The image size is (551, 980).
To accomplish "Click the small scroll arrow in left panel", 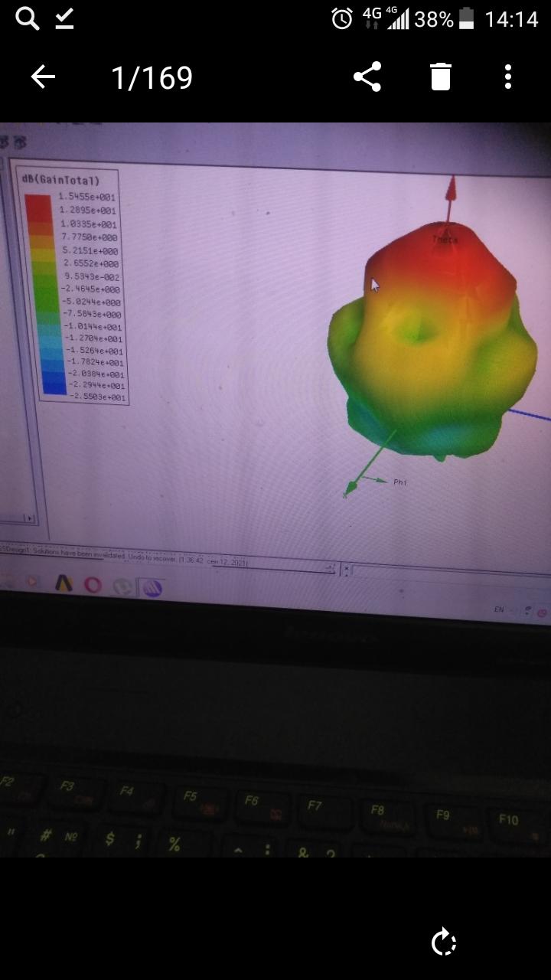I will (30, 518).
